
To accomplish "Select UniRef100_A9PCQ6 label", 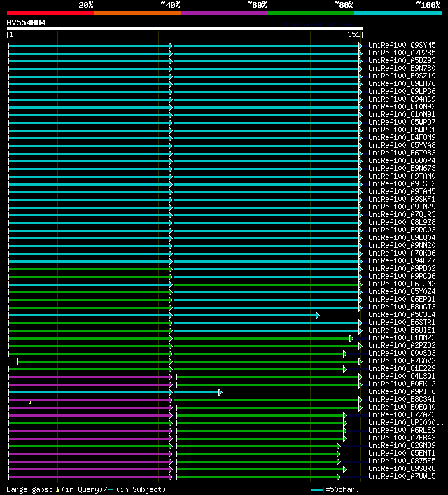I will pyautogui.click(x=402, y=277).
